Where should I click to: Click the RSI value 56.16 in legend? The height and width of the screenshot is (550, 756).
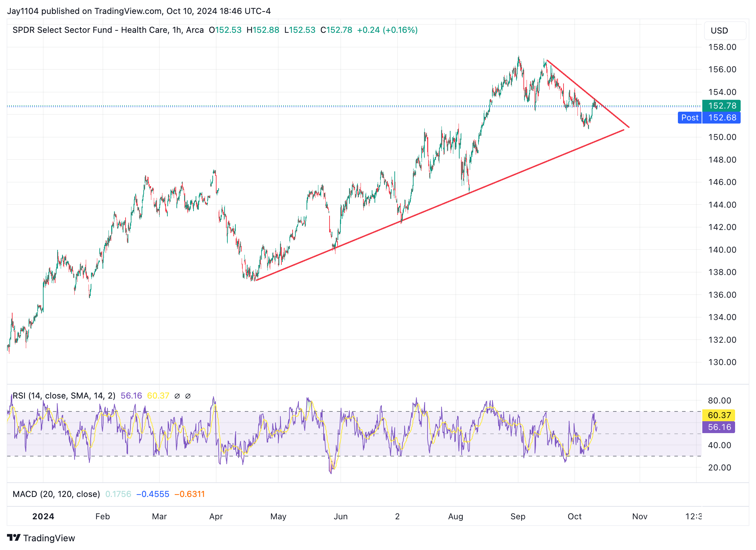pyautogui.click(x=131, y=396)
